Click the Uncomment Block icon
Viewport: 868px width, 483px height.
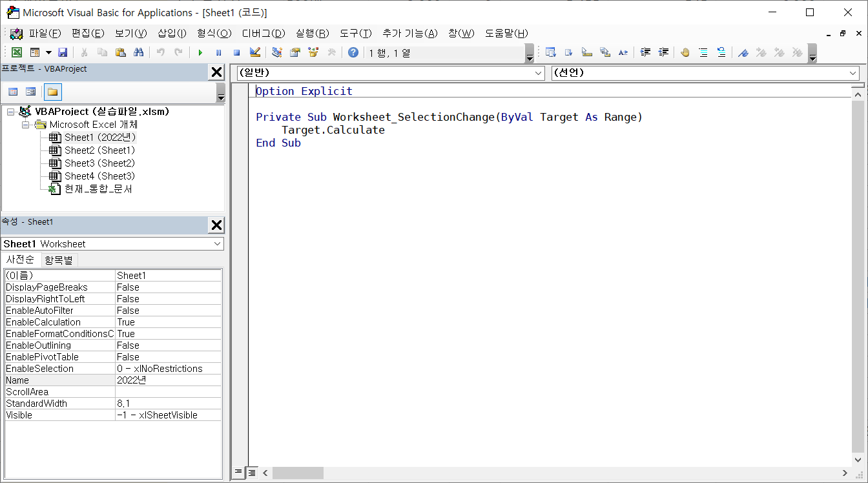[721, 52]
